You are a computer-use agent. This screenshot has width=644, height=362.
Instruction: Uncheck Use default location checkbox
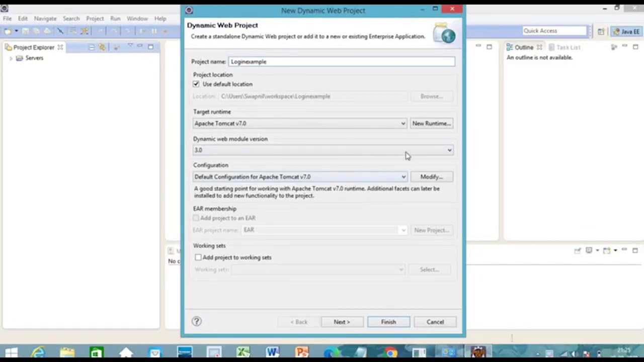click(x=196, y=84)
